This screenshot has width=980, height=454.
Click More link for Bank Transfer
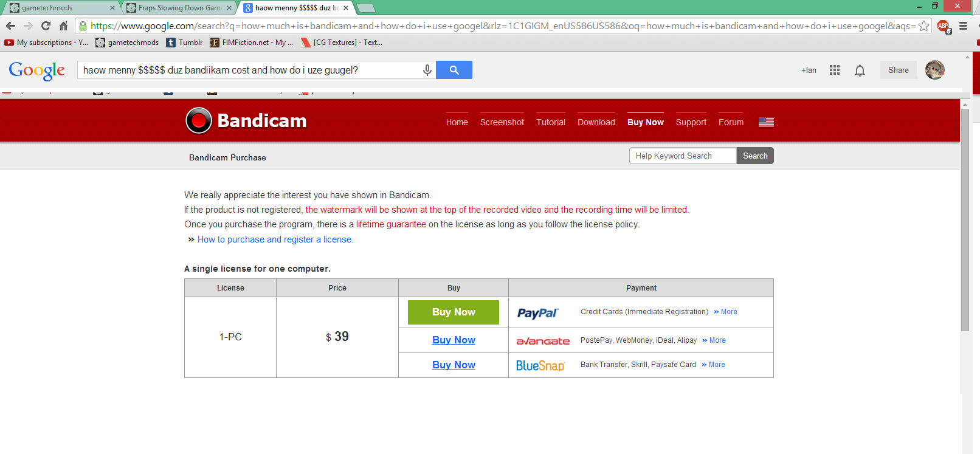tap(713, 365)
